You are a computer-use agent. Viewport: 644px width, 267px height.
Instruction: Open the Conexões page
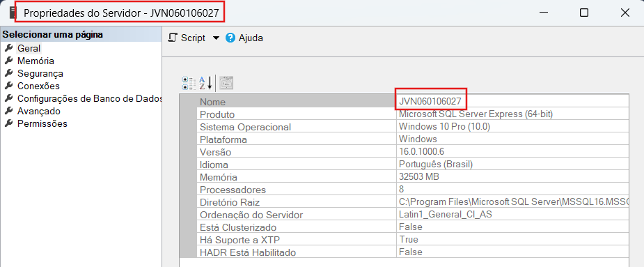pyautogui.click(x=38, y=86)
